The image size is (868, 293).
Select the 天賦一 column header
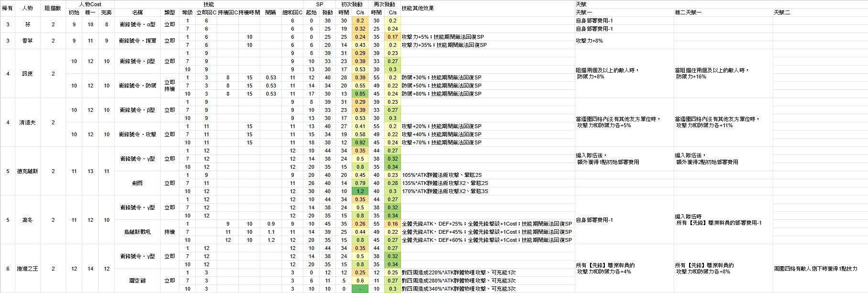tap(584, 12)
